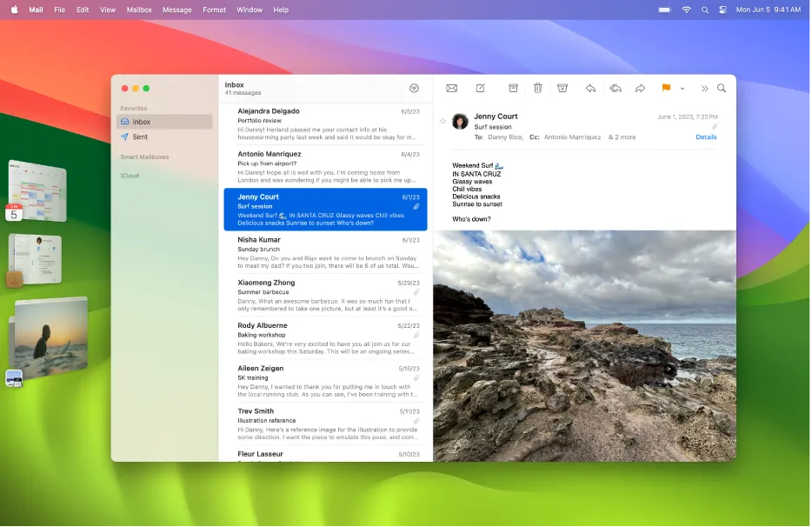This screenshot has height=527, width=812.
Task: Click Jenny Court's avatar photo
Action: point(461,121)
